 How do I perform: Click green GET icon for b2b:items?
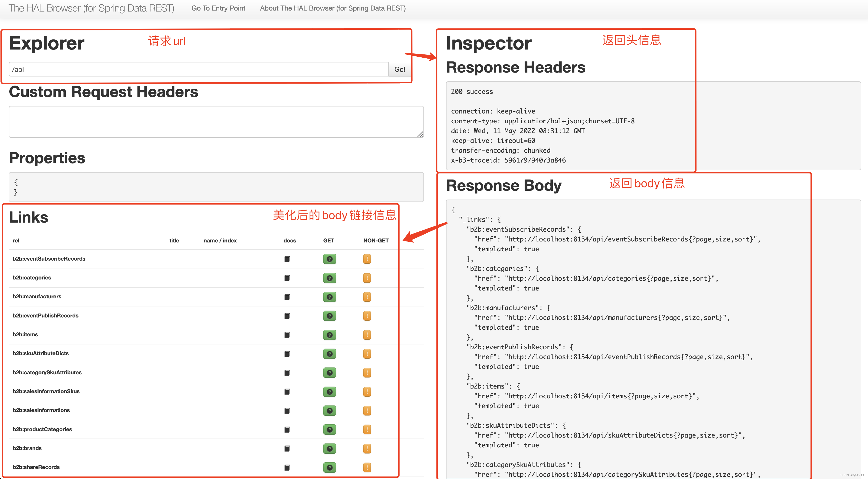click(x=329, y=335)
